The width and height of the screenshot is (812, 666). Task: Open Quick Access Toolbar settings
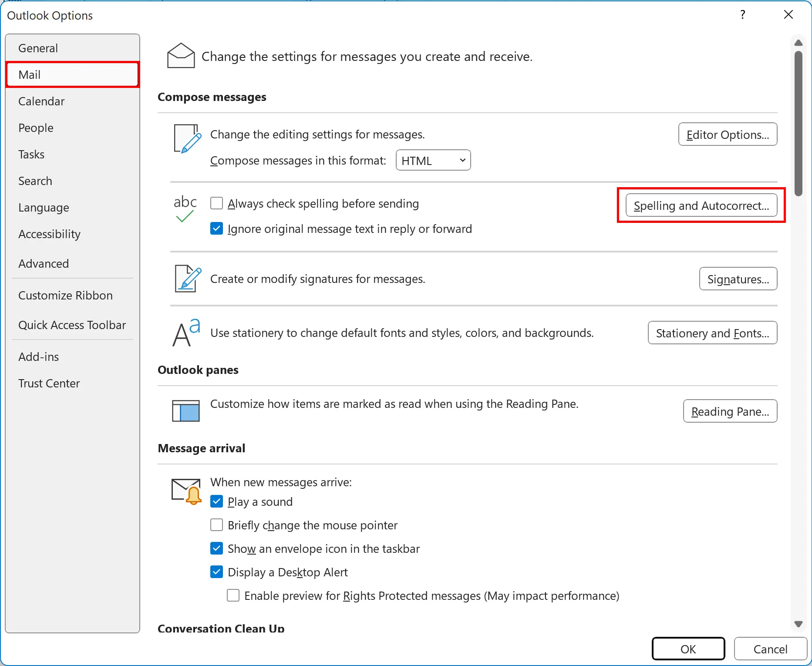point(72,325)
